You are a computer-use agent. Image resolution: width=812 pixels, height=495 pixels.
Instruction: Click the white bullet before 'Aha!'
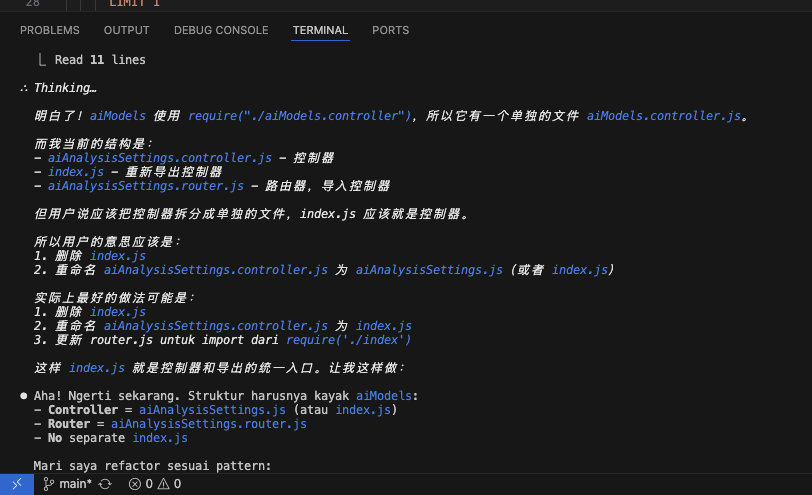pyautogui.click(x=23, y=396)
